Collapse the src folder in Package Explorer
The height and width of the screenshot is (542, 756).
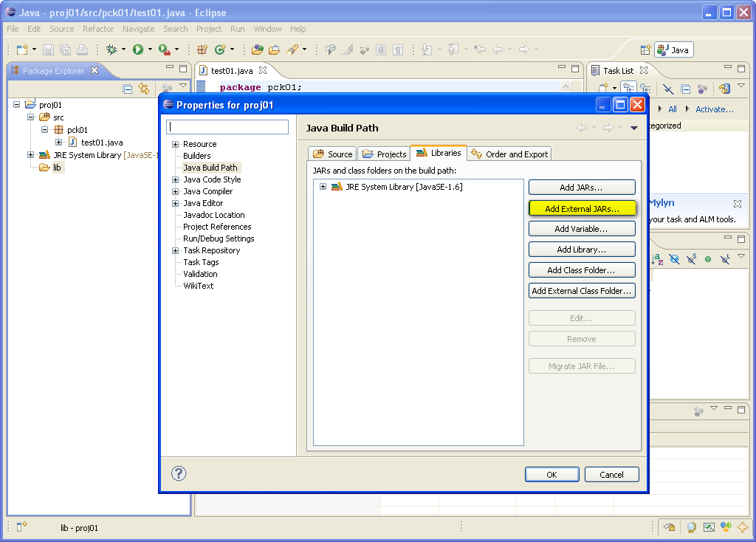click(31, 117)
